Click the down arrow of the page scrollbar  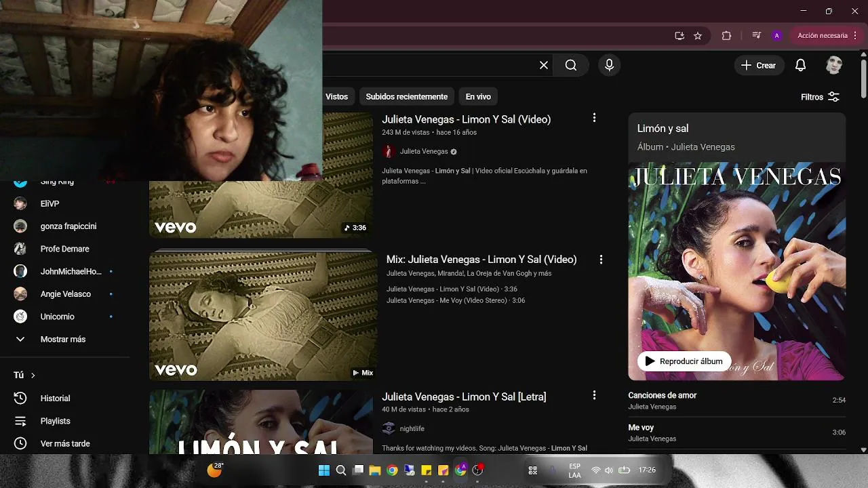(863, 449)
